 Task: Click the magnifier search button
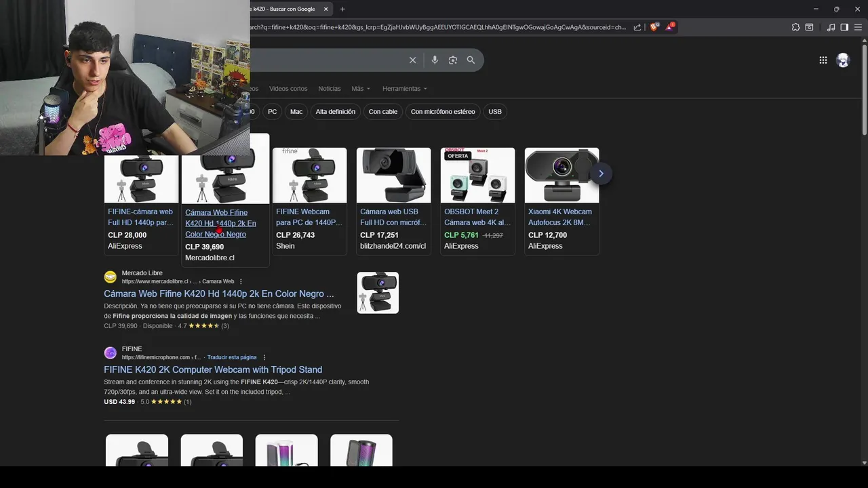[x=471, y=60]
